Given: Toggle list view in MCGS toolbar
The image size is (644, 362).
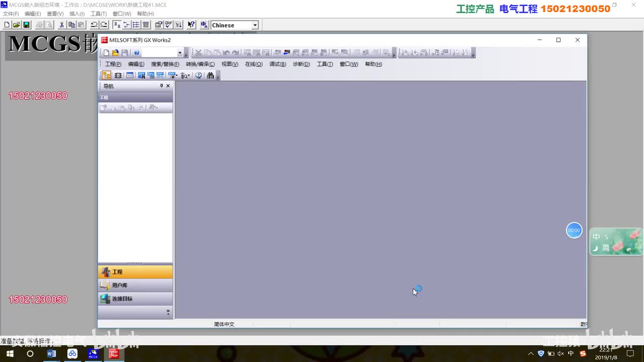Looking at the screenshot, I should click(136, 25).
